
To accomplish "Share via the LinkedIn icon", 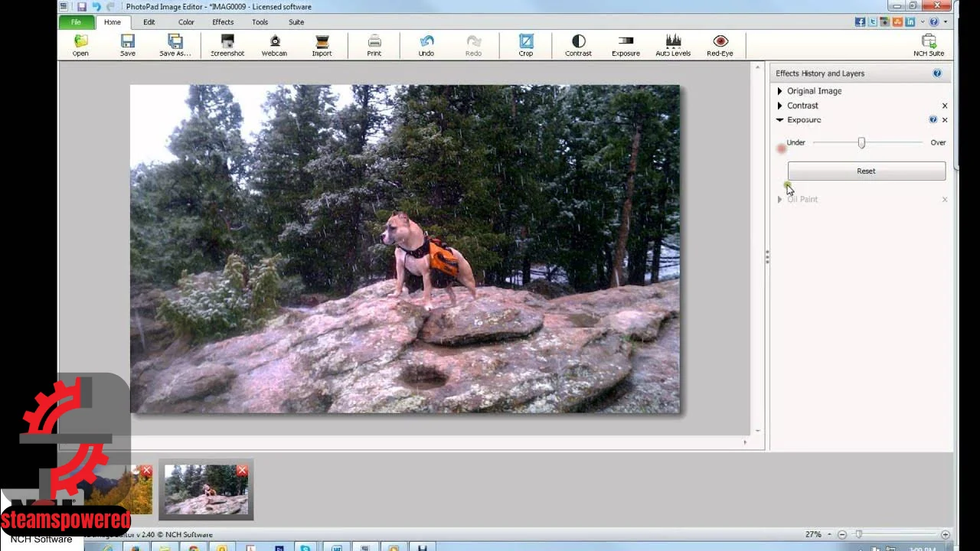I will (x=910, y=22).
